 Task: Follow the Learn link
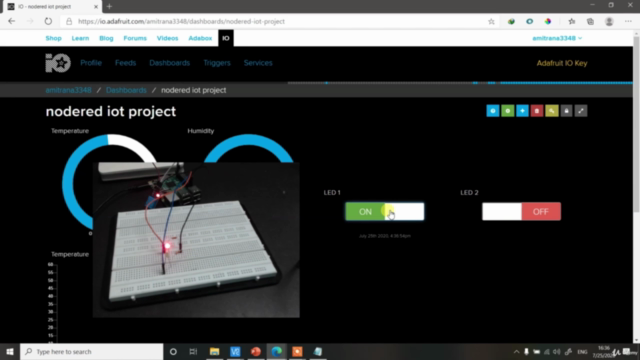pos(80,38)
